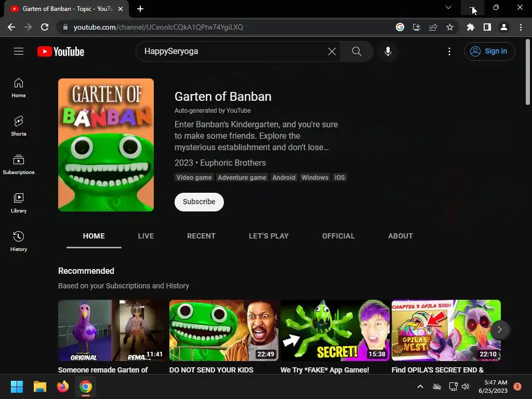The image size is (532, 399).
Task: Open File Explorer from taskbar
Action: pos(39,387)
